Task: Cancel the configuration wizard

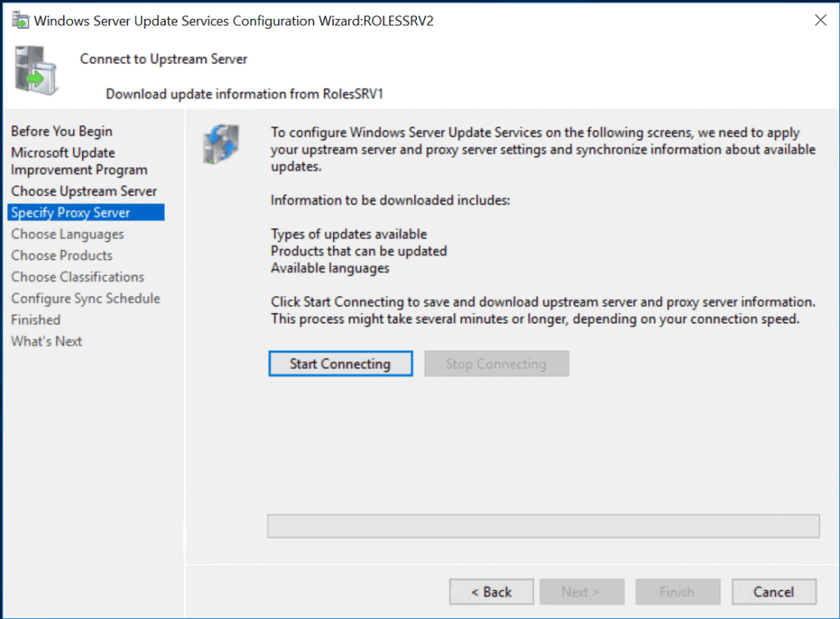Action: 774,592
